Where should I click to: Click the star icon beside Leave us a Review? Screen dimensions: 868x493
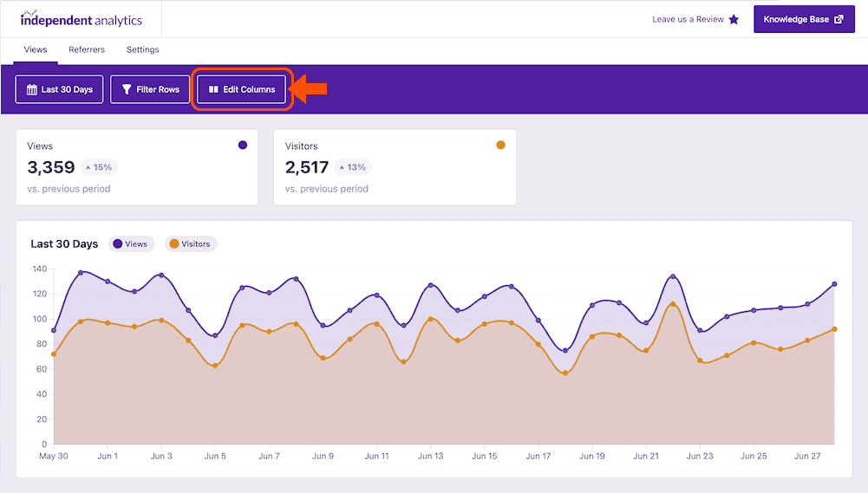pyautogui.click(x=734, y=19)
